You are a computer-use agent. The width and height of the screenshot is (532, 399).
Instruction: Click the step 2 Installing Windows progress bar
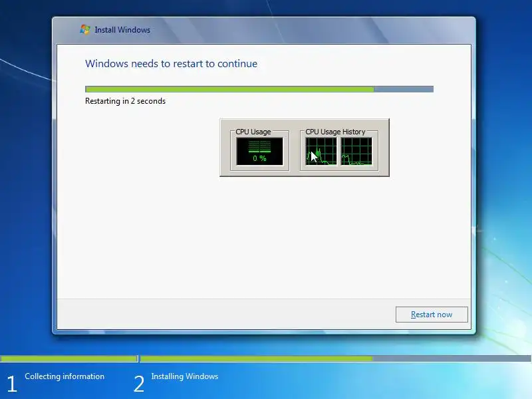pyautogui.click(x=336, y=358)
